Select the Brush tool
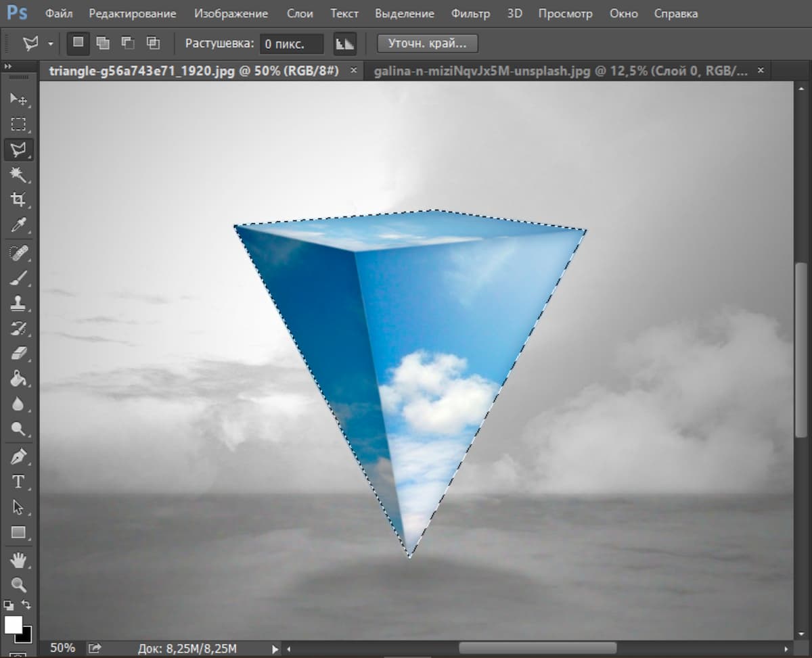The width and height of the screenshot is (812, 658). pyautogui.click(x=18, y=278)
